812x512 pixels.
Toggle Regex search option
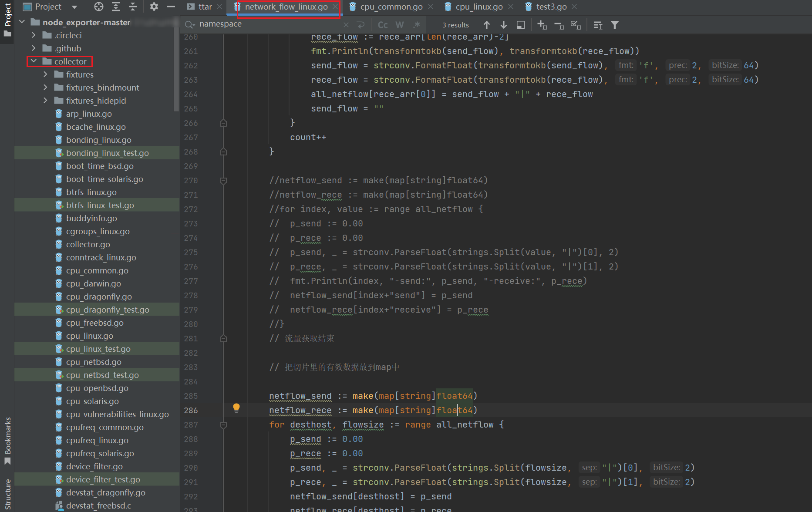pyautogui.click(x=417, y=25)
